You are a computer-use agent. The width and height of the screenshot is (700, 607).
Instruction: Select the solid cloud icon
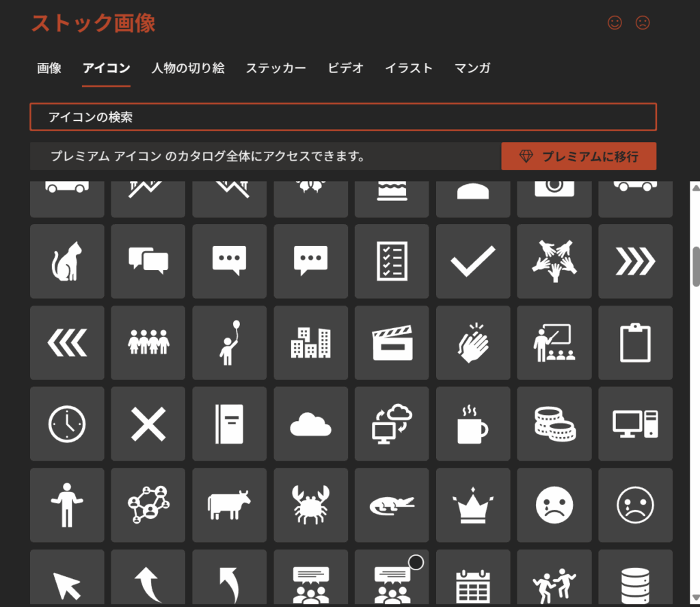click(x=311, y=424)
